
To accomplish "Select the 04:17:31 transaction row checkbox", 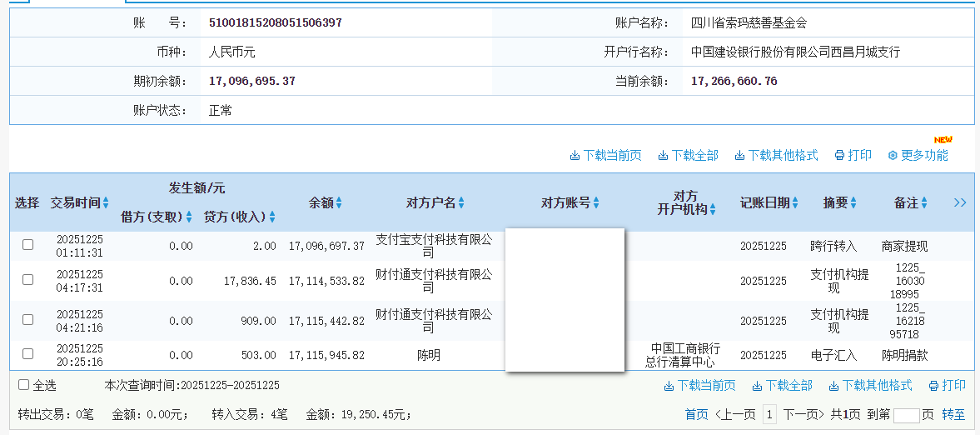I will coord(27,280).
